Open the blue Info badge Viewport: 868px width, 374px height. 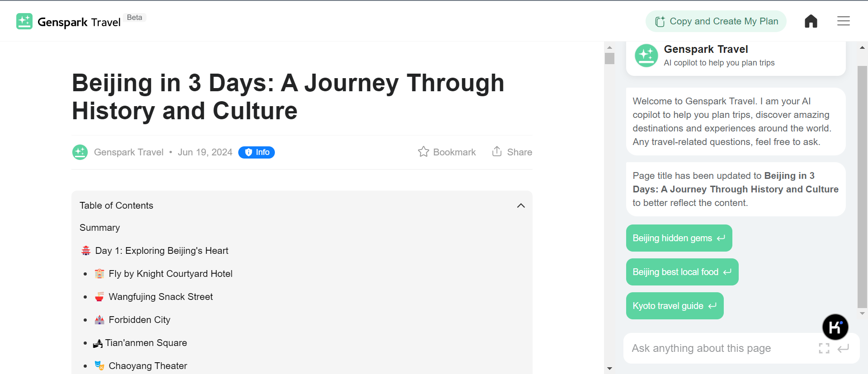coord(256,152)
